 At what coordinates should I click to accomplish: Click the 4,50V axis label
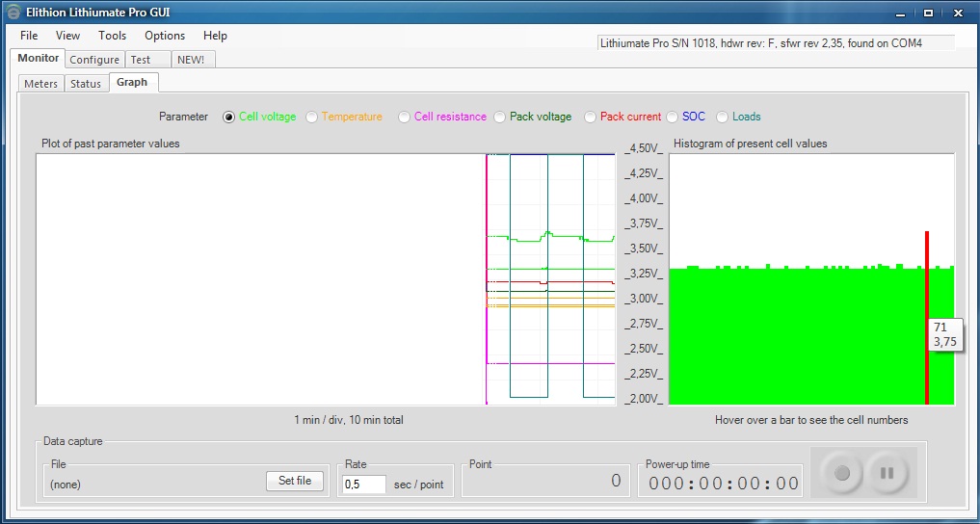pos(643,148)
